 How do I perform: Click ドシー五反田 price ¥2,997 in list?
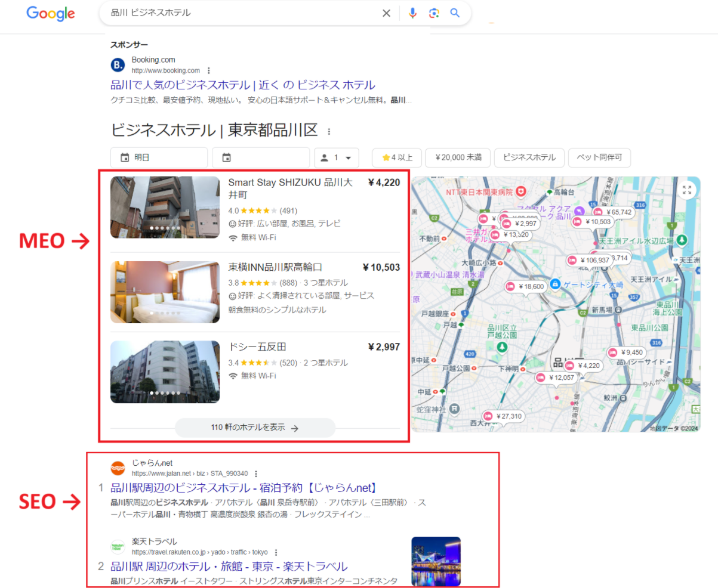point(384,346)
